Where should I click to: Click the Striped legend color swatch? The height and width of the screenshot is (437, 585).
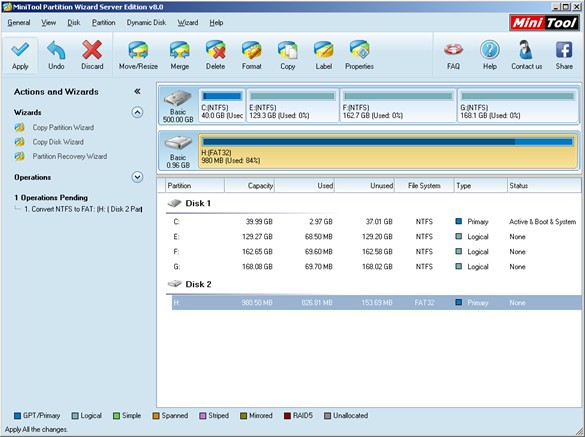203,416
